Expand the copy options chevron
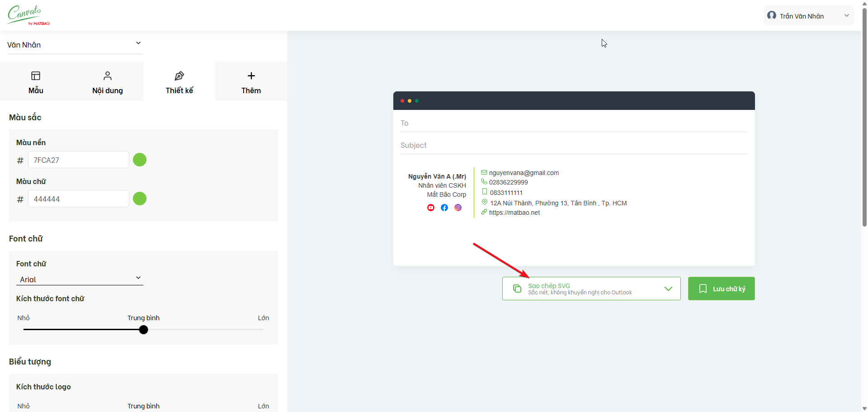This screenshot has height=412, width=868. (668, 289)
